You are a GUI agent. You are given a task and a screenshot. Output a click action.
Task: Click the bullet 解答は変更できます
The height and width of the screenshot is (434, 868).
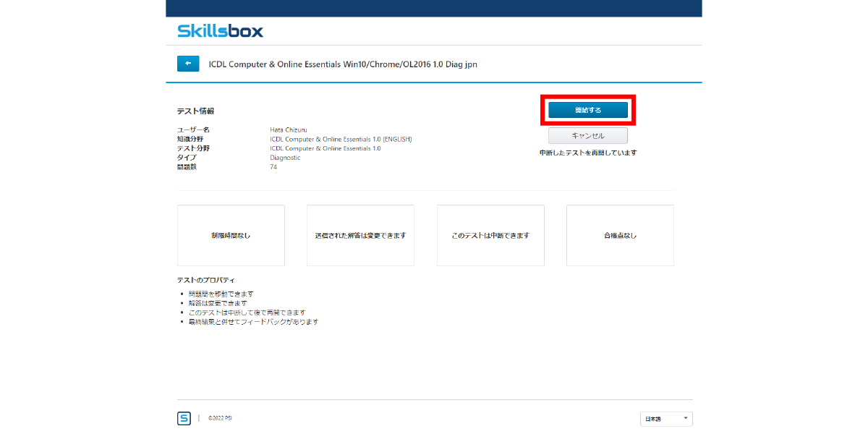pyautogui.click(x=217, y=304)
